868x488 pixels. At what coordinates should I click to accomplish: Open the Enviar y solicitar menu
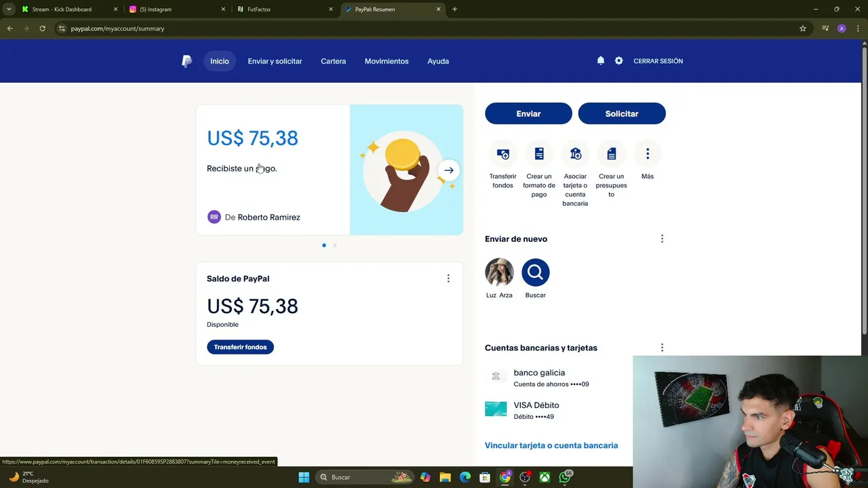(x=275, y=61)
